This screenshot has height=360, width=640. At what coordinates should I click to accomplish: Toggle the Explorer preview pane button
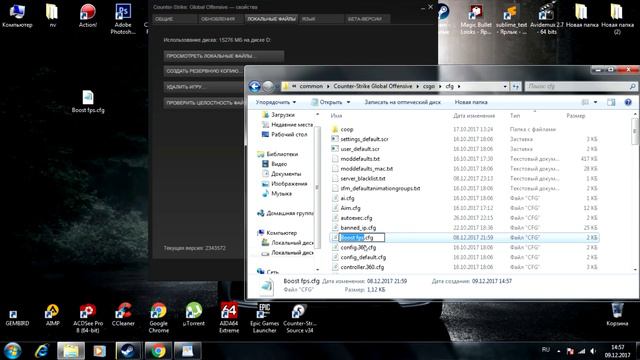coord(611,102)
